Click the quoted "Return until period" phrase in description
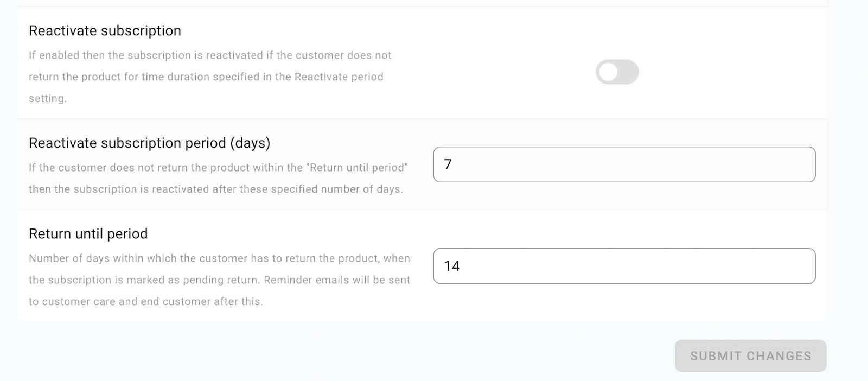868x381 pixels. [x=357, y=168]
